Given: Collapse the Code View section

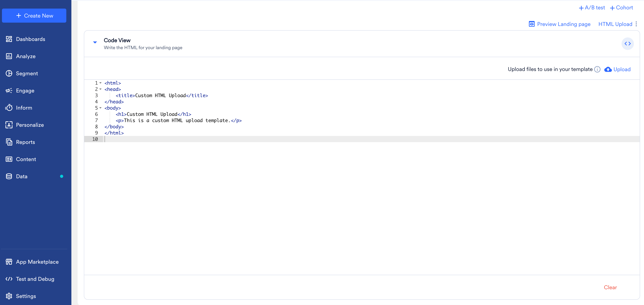Looking at the screenshot, I should coord(95,42).
